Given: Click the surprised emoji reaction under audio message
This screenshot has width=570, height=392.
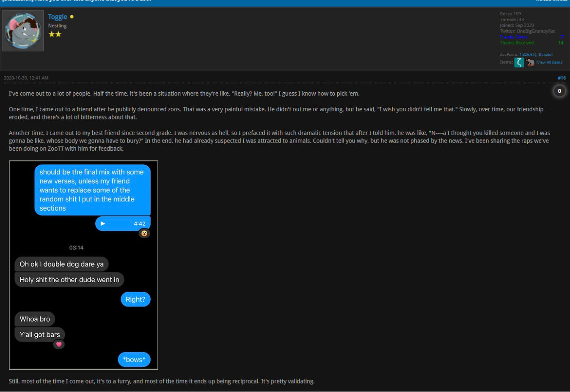Looking at the screenshot, I should pos(144,233).
